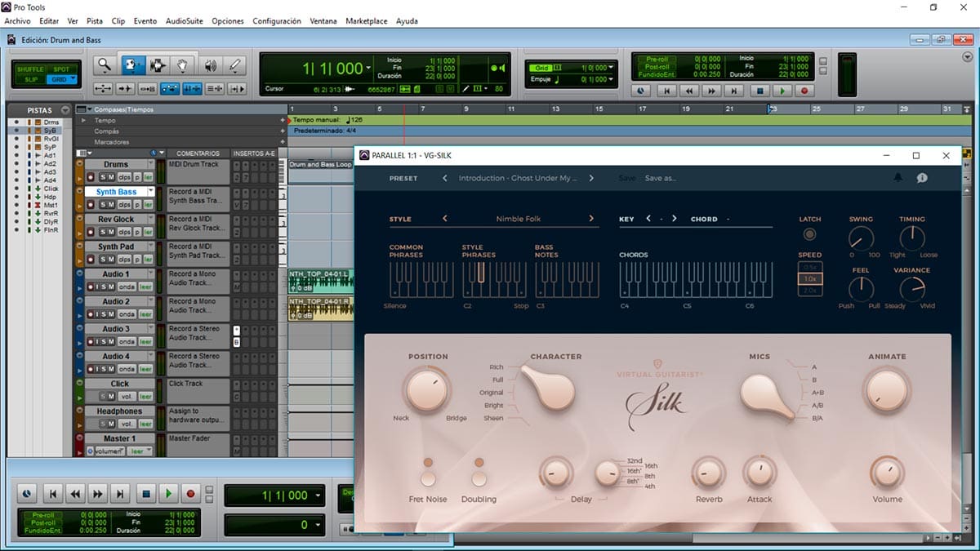The image size is (980, 551).
Task: Click the top toolbar Fast Forward button
Action: (712, 91)
